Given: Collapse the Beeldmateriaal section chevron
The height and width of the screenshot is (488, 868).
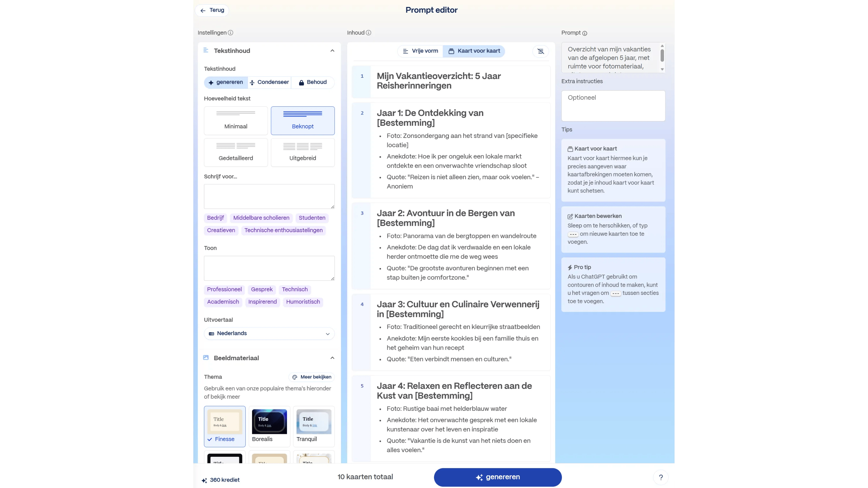Looking at the screenshot, I should [x=332, y=358].
